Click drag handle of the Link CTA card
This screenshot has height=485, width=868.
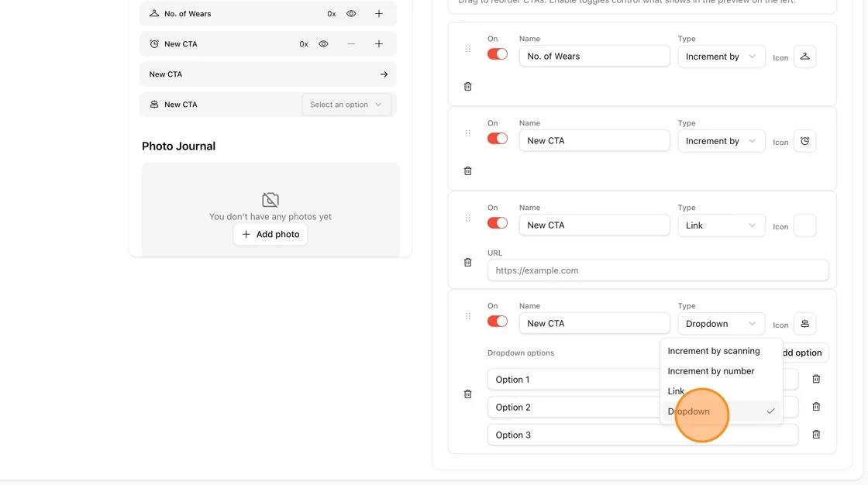click(468, 218)
